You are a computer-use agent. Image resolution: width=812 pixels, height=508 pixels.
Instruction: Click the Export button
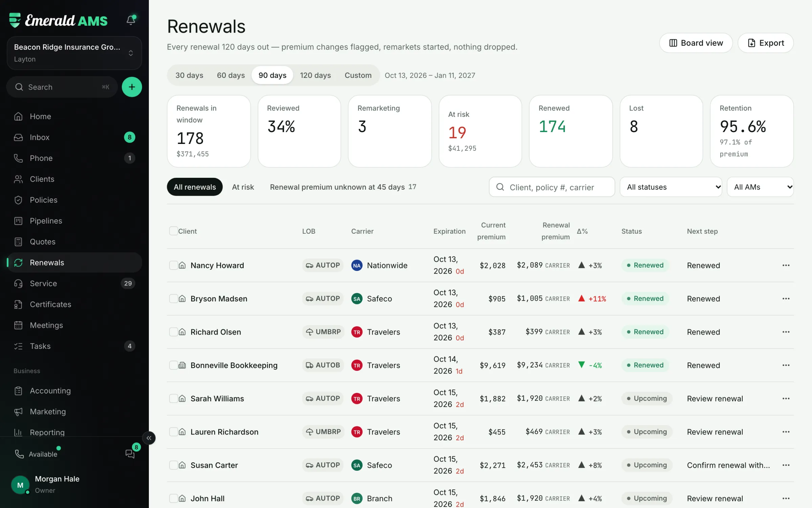click(x=765, y=43)
